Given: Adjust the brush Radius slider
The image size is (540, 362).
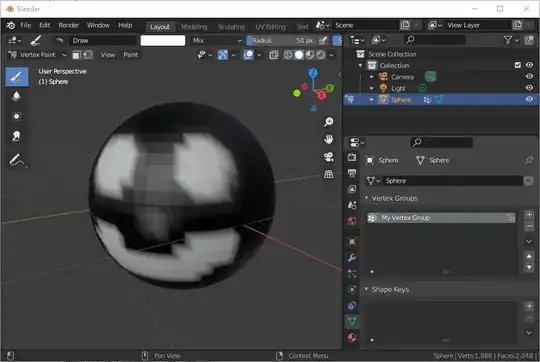Looking at the screenshot, I should (x=281, y=40).
